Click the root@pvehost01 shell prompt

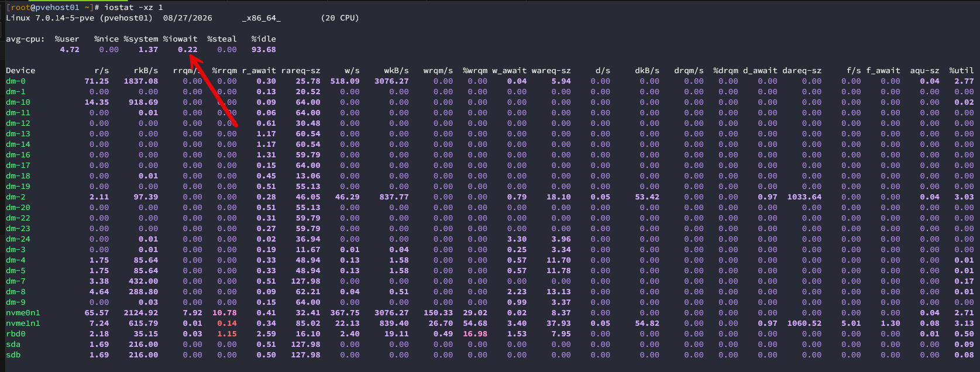(52, 8)
